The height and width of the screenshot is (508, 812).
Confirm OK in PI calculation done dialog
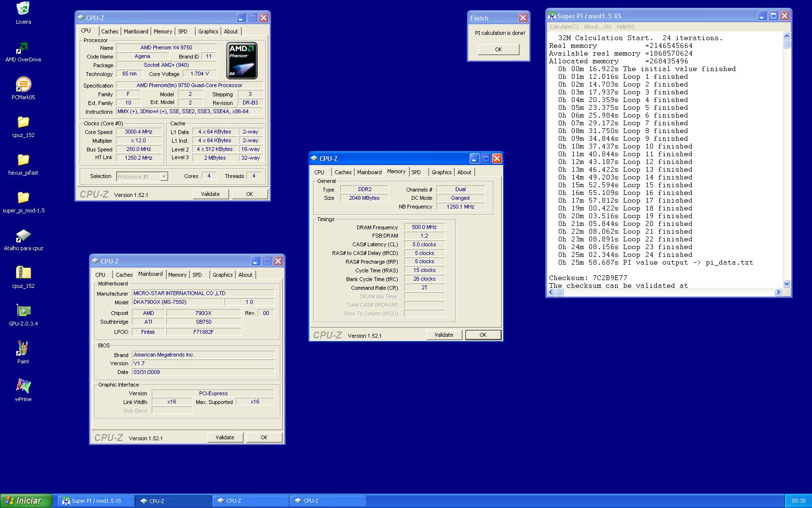[x=498, y=49]
